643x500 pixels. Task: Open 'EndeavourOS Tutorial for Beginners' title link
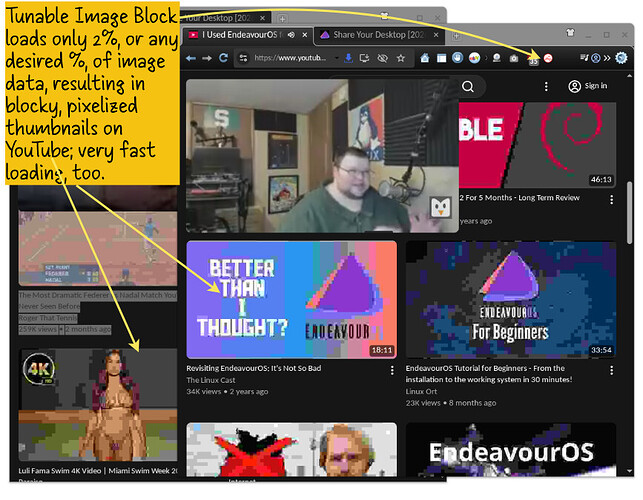point(489,374)
